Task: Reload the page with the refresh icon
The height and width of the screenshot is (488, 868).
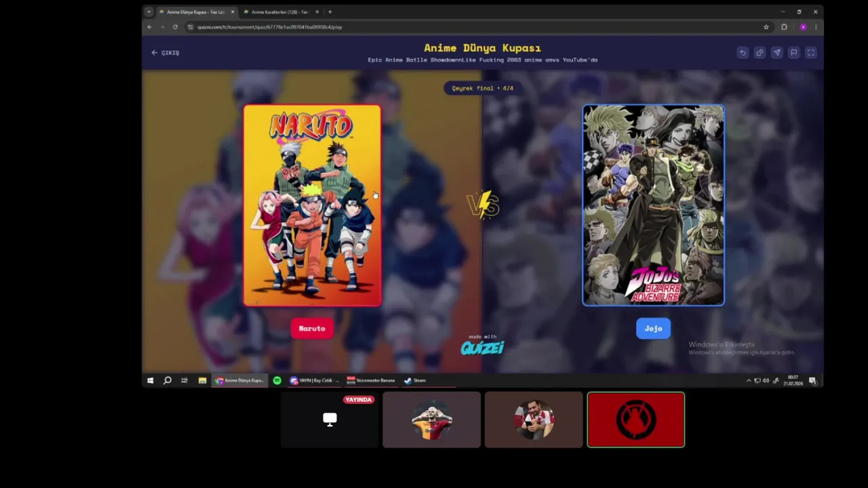Action: point(175,27)
